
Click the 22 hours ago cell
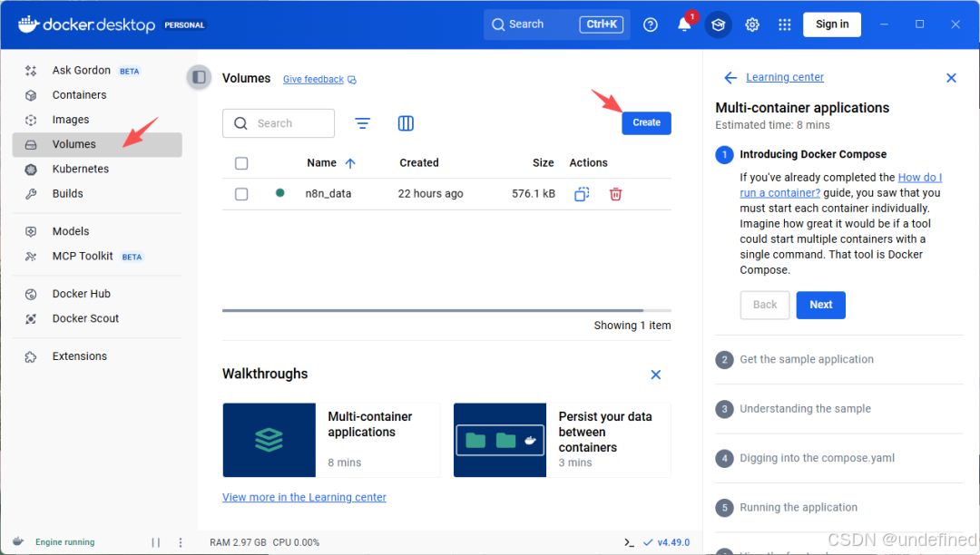click(x=431, y=193)
